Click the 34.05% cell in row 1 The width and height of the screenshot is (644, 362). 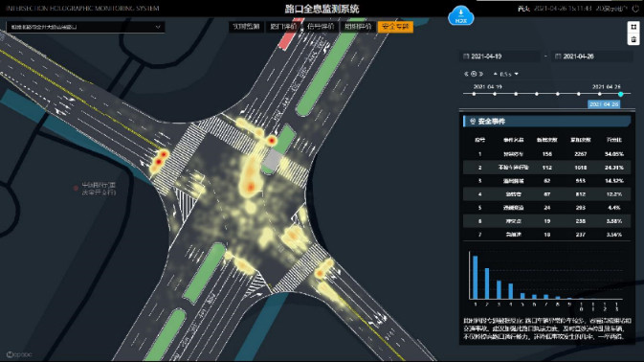click(614, 154)
